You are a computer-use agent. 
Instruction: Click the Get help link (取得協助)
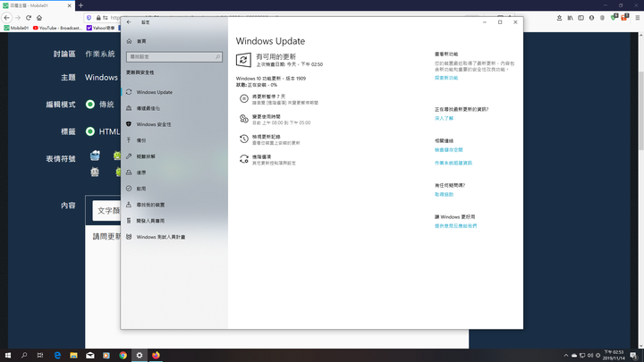(444, 195)
